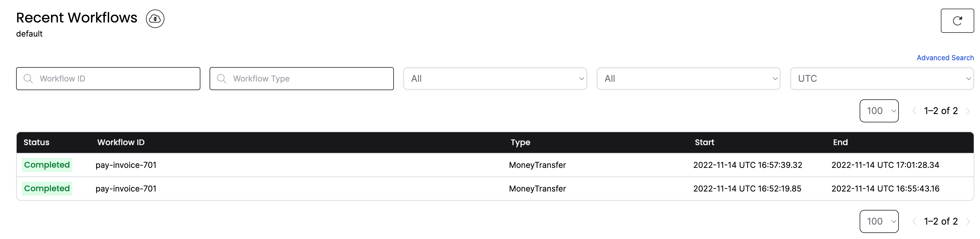Screen dimensions: 980x239
Task: Open the Advanced Search link
Action: [x=945, y=58]
